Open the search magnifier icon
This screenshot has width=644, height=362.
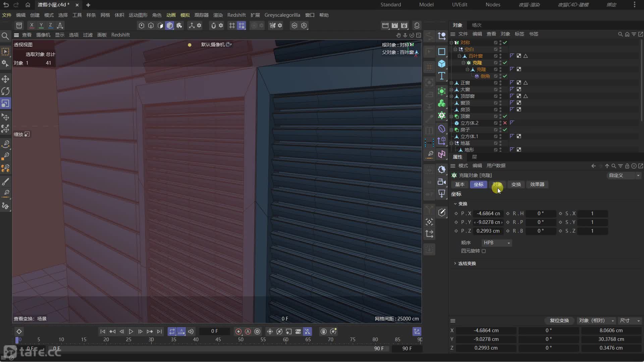pos(5,36)
